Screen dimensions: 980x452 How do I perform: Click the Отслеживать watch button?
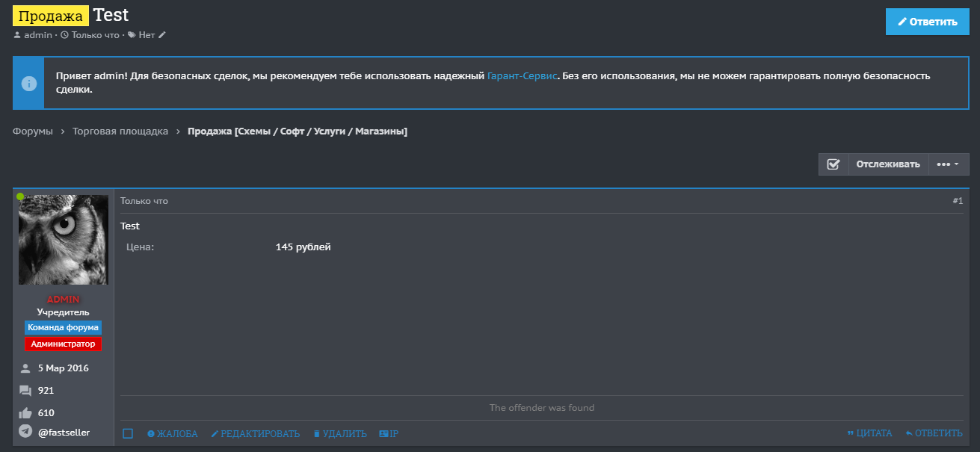888,164
